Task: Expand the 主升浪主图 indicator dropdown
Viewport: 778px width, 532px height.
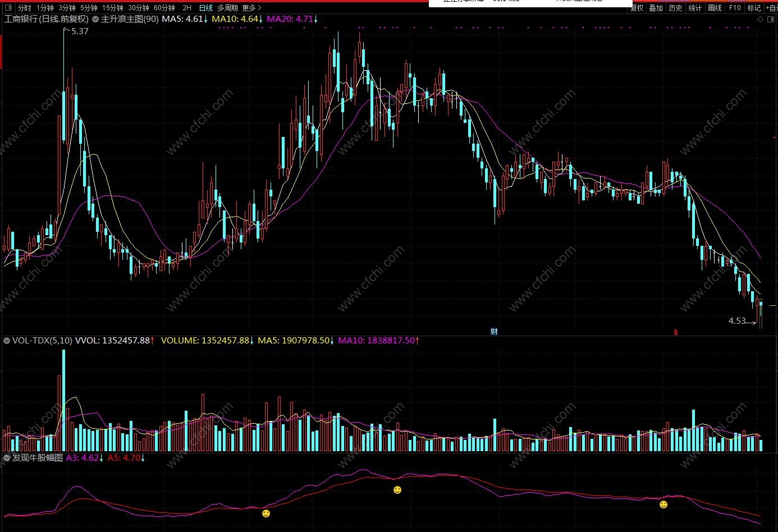Action: click(95, 19)
